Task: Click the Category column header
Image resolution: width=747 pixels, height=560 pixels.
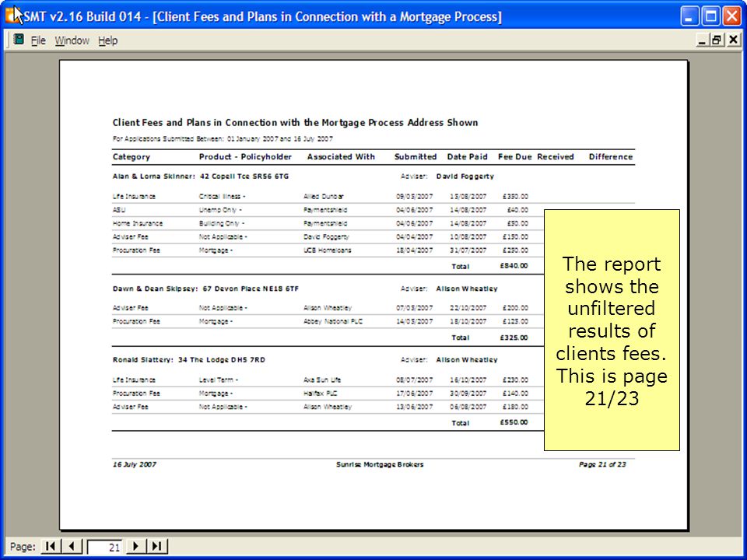Action: pos(131,156)
